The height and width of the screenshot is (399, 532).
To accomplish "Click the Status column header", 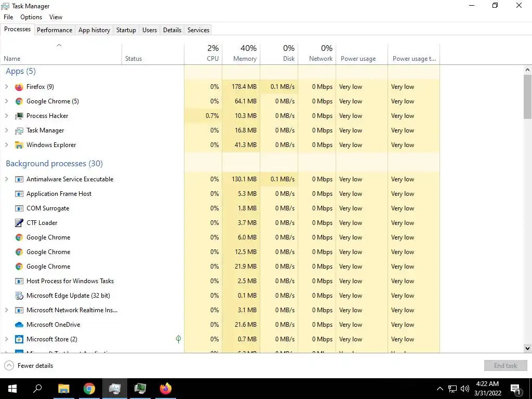I will pos(153,54).
